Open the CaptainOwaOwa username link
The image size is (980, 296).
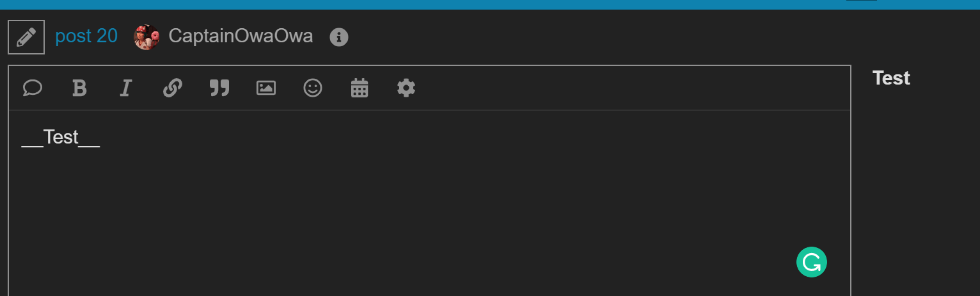(x=241, y=37)
